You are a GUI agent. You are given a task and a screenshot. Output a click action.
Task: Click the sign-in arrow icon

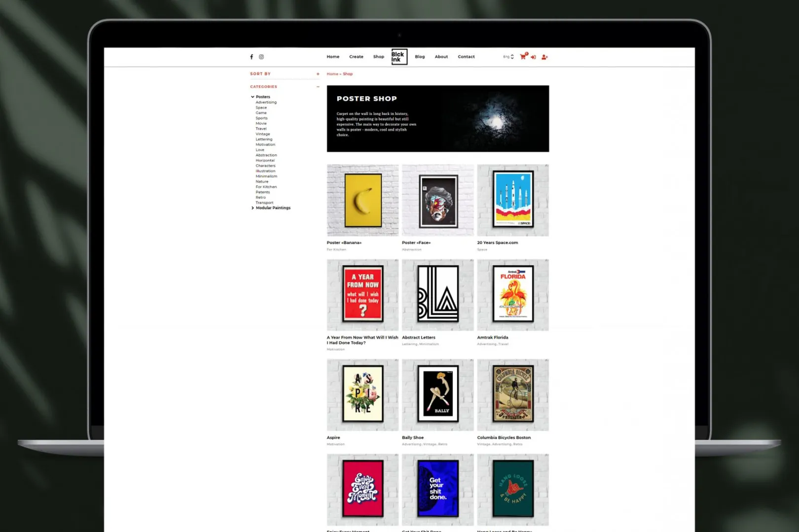click(x=533, y=57)
